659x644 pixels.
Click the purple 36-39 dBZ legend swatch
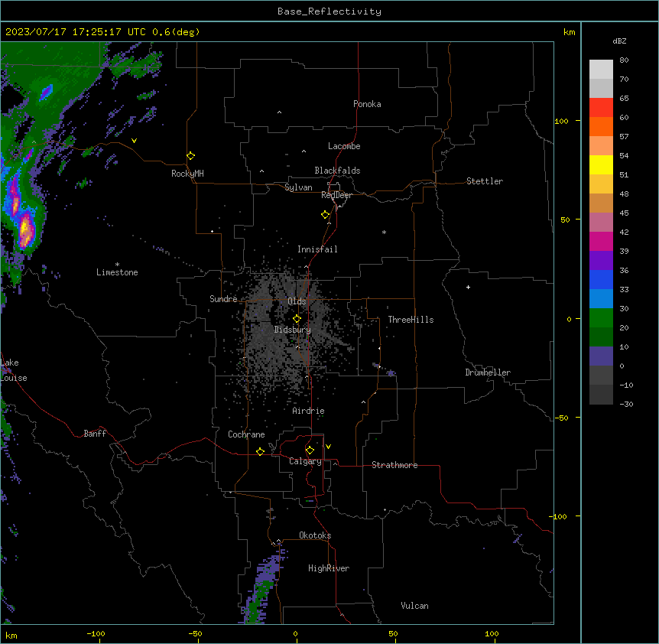tap(601, 260)
